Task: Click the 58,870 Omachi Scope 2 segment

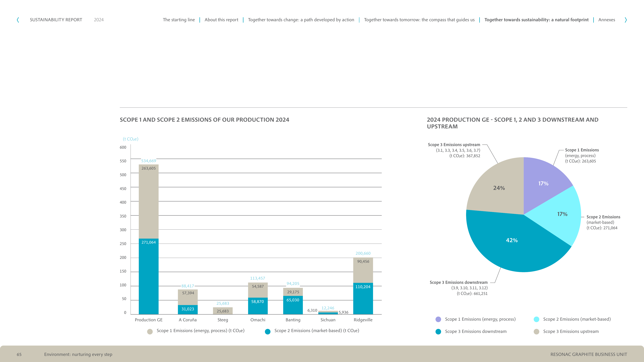Action: tap(258, 306)
